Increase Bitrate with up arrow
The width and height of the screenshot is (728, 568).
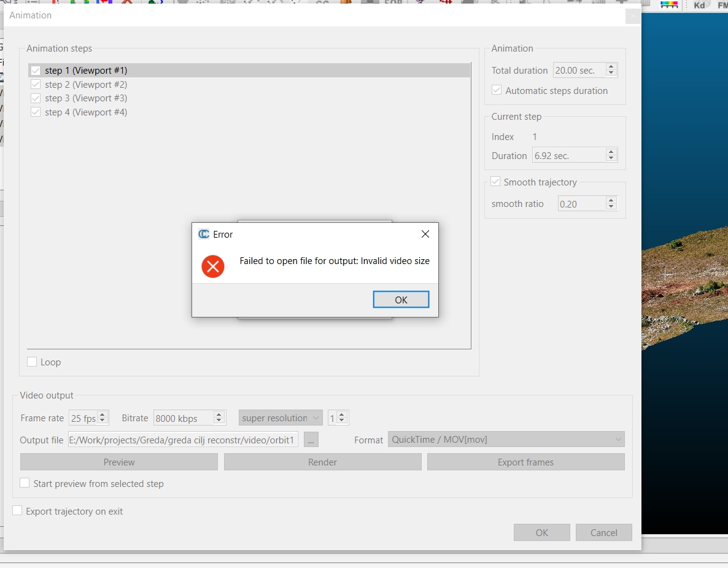point(219,414)
